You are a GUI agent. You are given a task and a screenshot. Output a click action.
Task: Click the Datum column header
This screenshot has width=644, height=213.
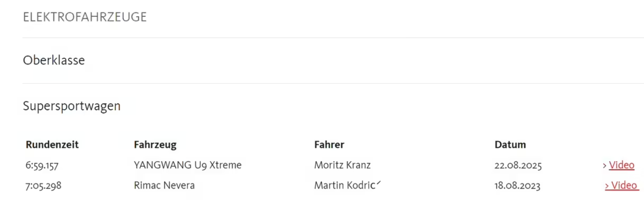[x=510, y=145]
